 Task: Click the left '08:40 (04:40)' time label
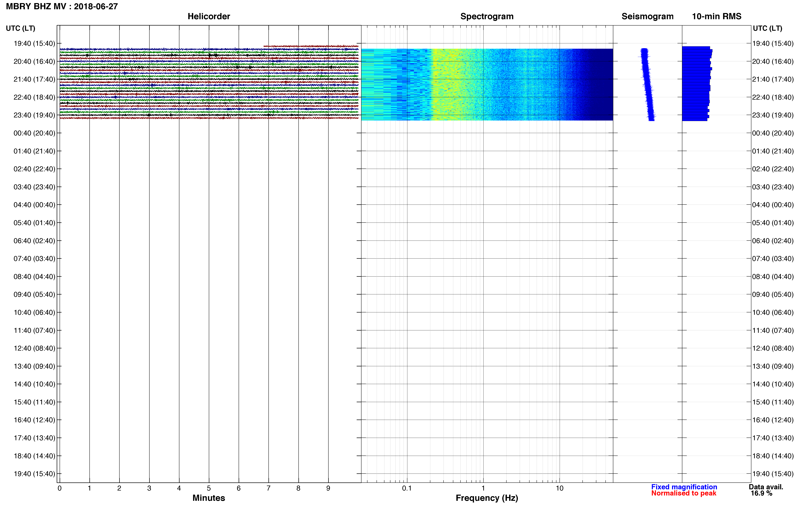(x=34, y=277)
